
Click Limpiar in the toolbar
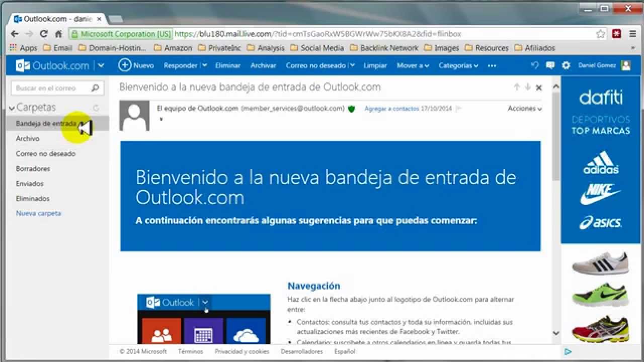coord(375,65)
